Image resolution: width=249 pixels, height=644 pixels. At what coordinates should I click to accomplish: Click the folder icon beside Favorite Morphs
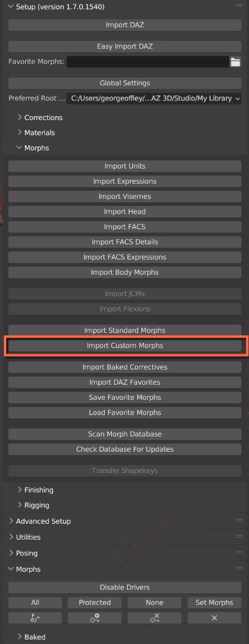tap(235, 62)
